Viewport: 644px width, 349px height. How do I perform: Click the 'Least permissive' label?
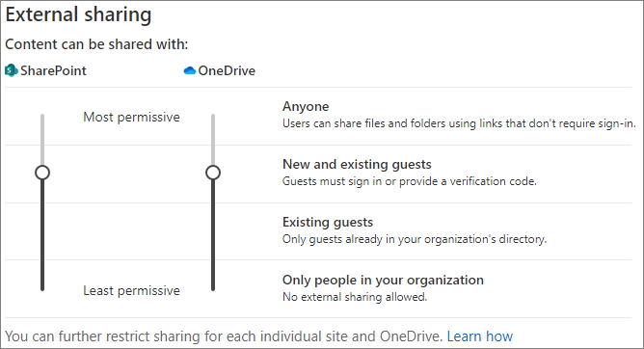pyautogui.click(x=131, y=291)
